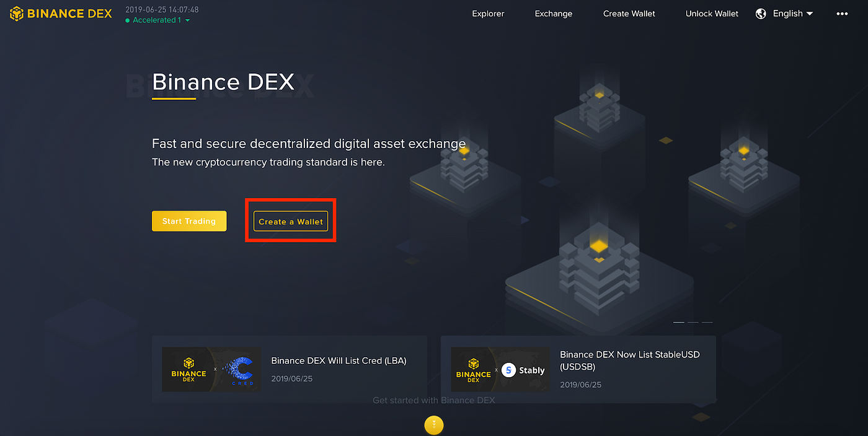Click the highlighted Create a Wallet button
This screenshot has width=868, height=436.
pyautogui.click(x=290, y=221)
